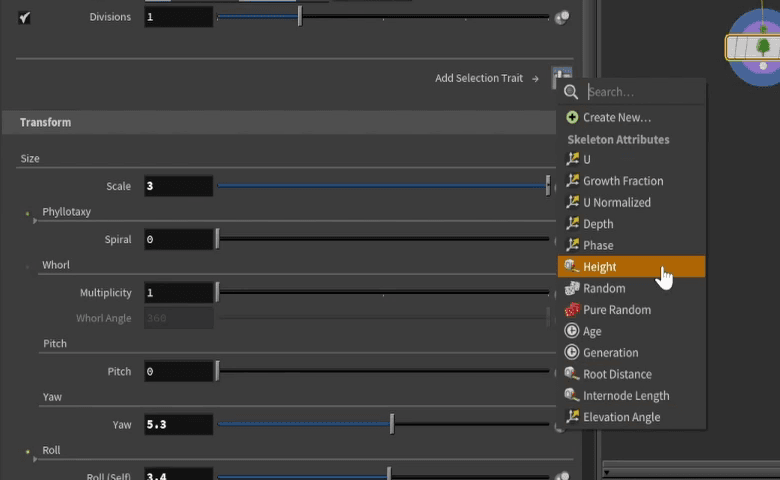Click the Pitch slider handle

217,371
